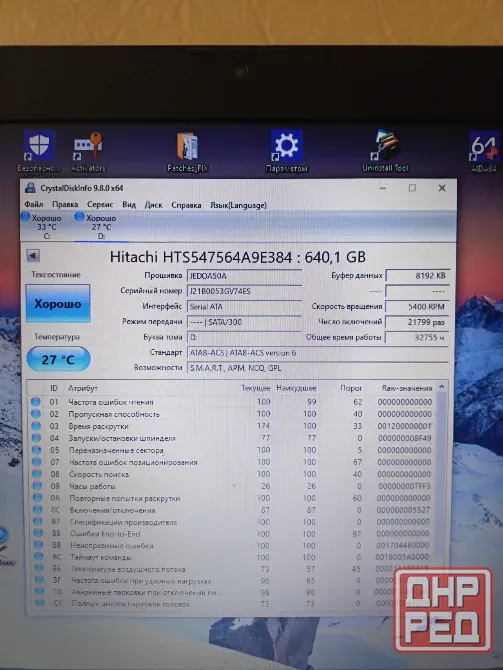Screen dimensions: 503x670
Task: Click status circle icon of row 05
Action: click(36, 450)
